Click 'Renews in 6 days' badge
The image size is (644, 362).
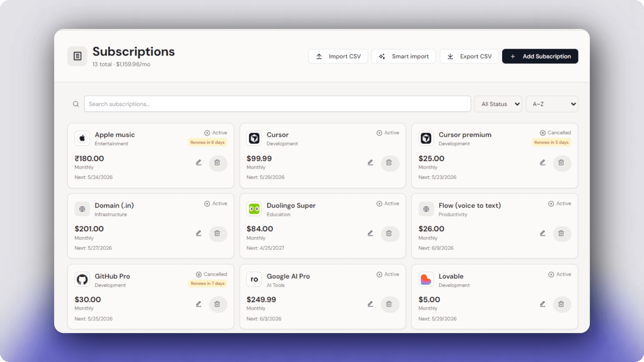point(207,142)
